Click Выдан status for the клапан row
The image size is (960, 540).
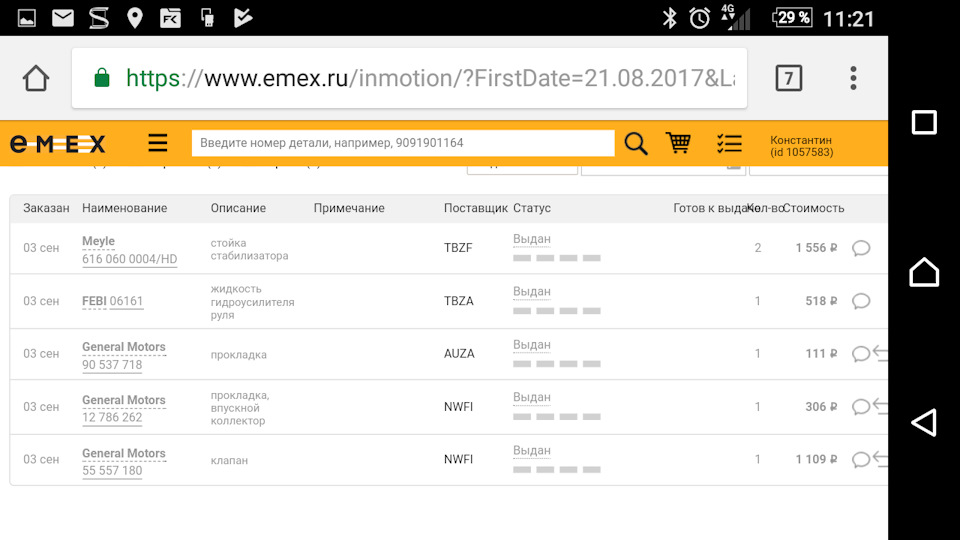click(531, 451)
